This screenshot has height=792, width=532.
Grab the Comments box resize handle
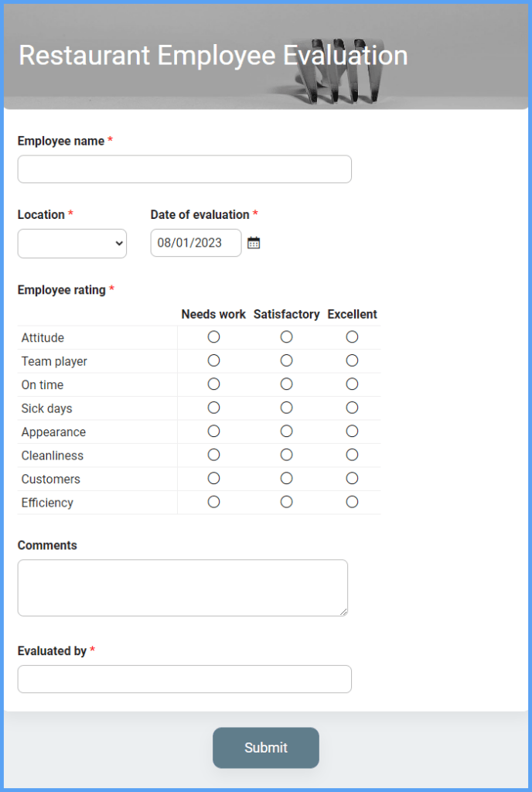[343, 612]
